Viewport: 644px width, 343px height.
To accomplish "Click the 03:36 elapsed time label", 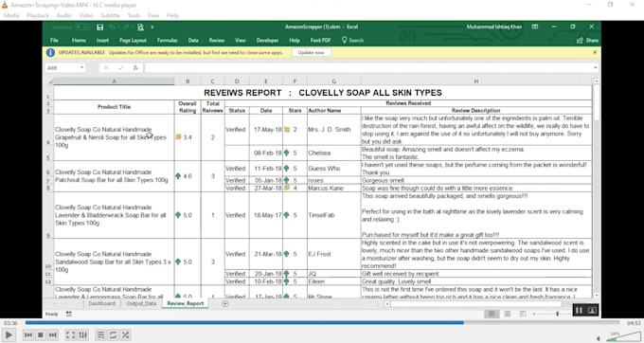I will [10, 323].
